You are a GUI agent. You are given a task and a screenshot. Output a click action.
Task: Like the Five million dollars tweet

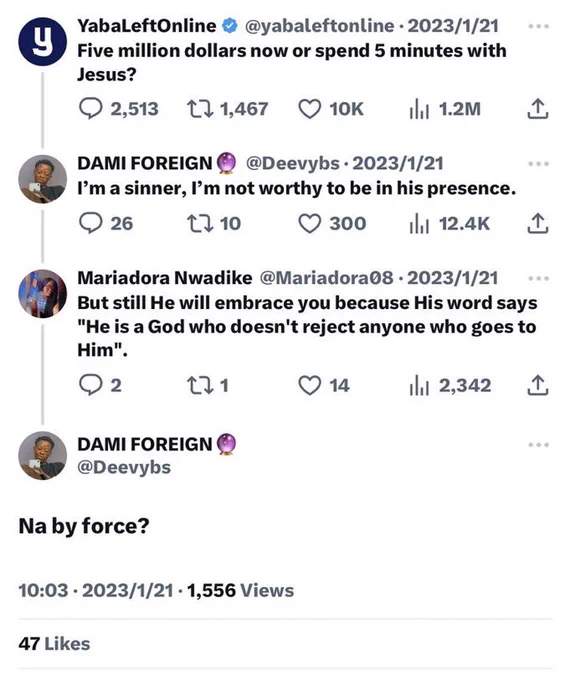pyautogui.click(x=331, y=109)
